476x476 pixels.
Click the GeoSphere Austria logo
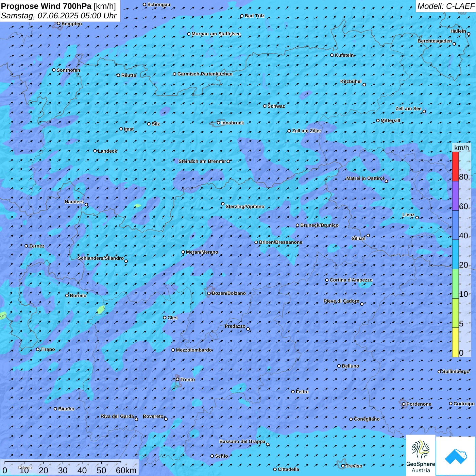pos(421,456)
